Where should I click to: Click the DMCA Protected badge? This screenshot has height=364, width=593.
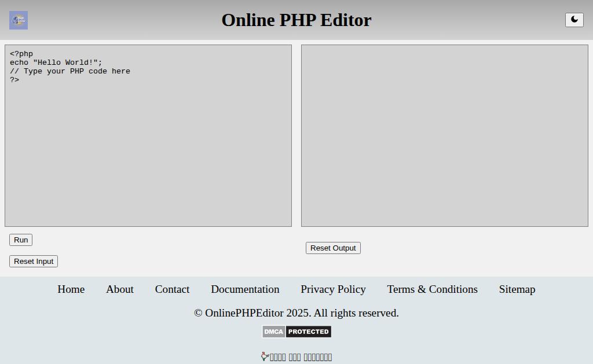click(x=297, y=332)
